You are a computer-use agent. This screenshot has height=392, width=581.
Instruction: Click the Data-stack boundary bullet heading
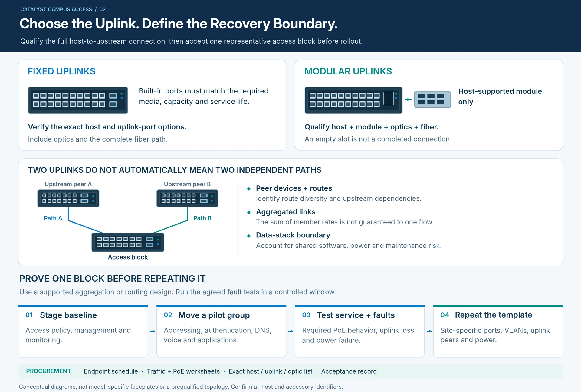tap(293, 235)
